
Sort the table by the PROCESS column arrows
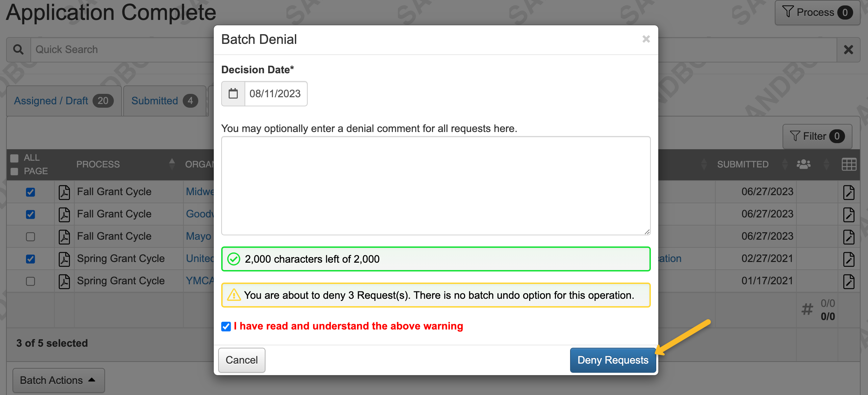(172, 164)
